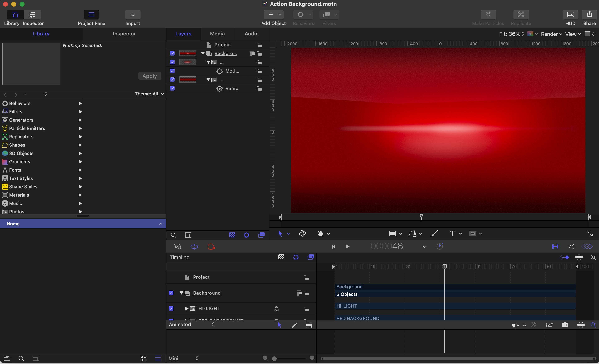
Task: Open the Theme: All dropdown
Action: pos(149,94)
